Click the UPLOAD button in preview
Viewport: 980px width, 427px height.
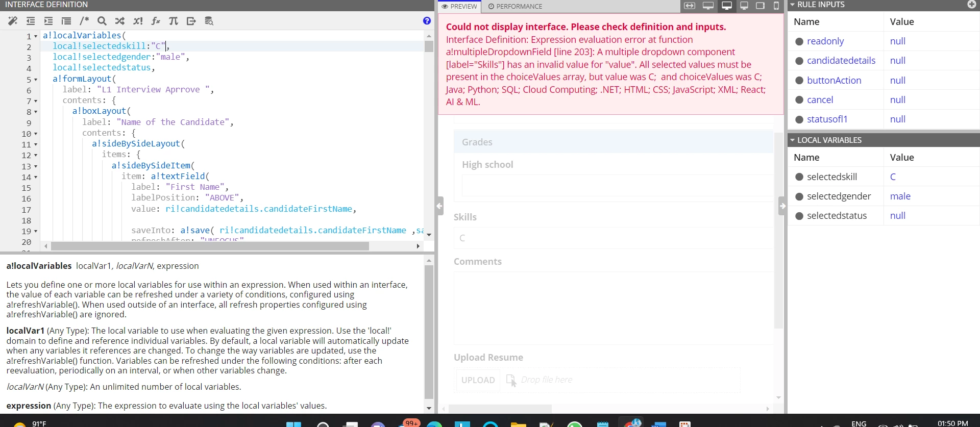click(478, 380)
